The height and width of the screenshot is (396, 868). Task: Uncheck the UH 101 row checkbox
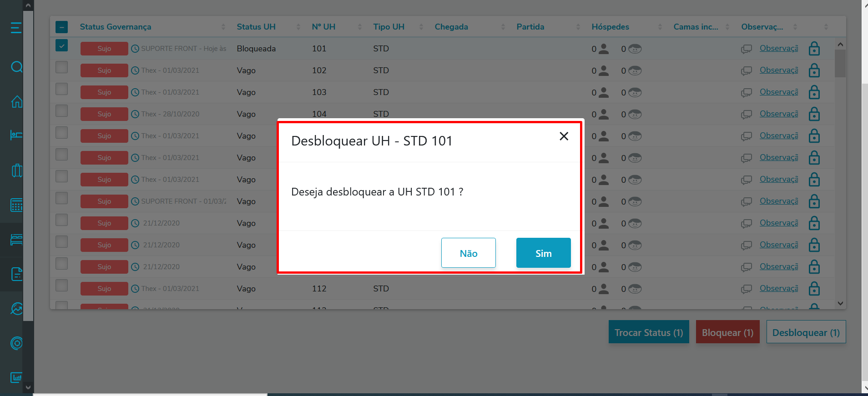(x=62, y=45)
